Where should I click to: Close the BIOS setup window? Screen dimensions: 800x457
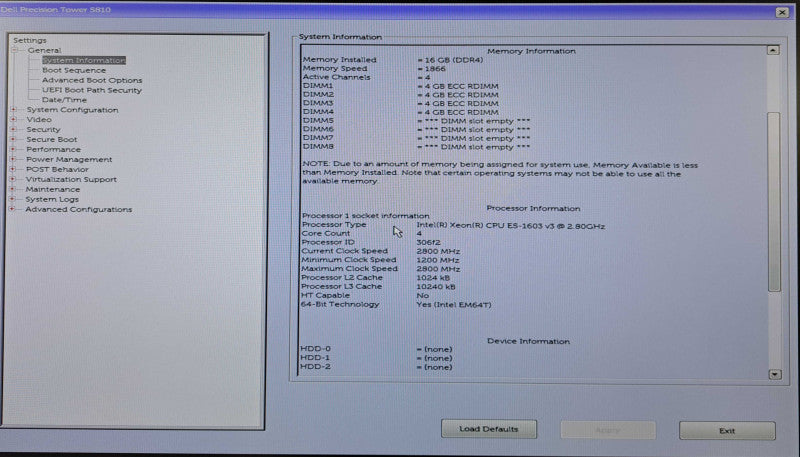tap(782, 12)
